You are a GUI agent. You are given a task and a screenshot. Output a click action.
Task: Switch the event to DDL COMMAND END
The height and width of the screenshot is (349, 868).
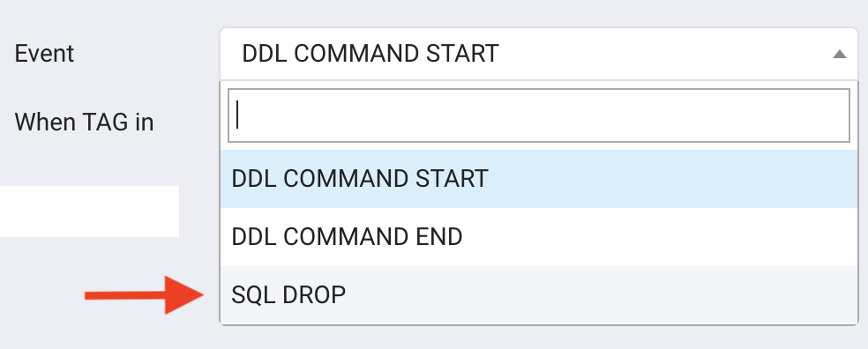click(x=539, y=237)
